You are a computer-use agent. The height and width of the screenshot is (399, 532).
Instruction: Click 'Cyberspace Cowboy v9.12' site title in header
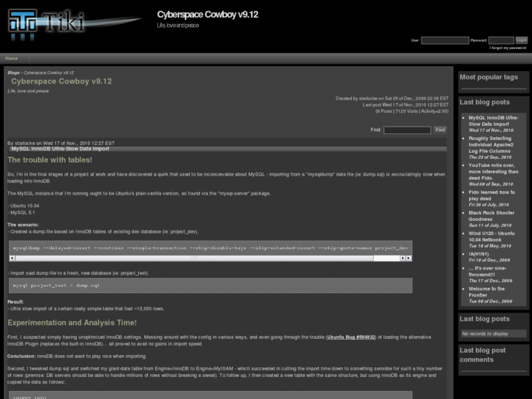point(207,15)
